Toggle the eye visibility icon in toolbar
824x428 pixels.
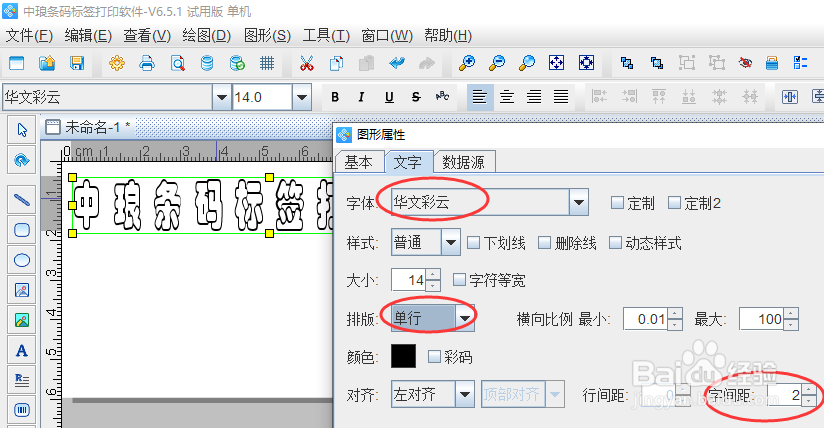[745, 64]
